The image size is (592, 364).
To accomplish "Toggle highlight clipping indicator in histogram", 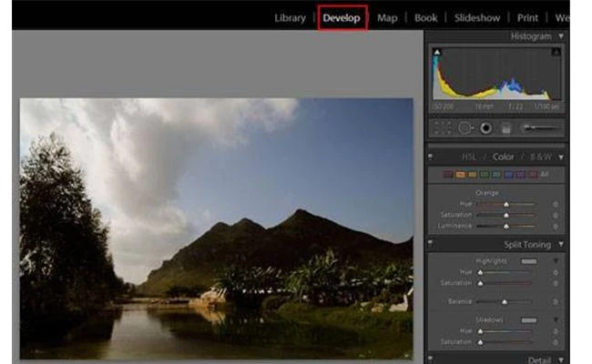I will pyautogui.click(x=556, y=52).
